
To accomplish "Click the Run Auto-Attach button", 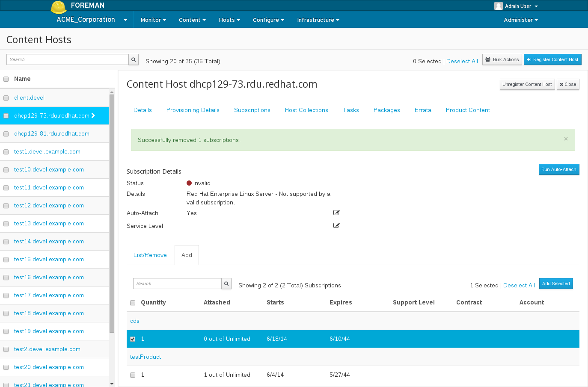I will [559, 169].
